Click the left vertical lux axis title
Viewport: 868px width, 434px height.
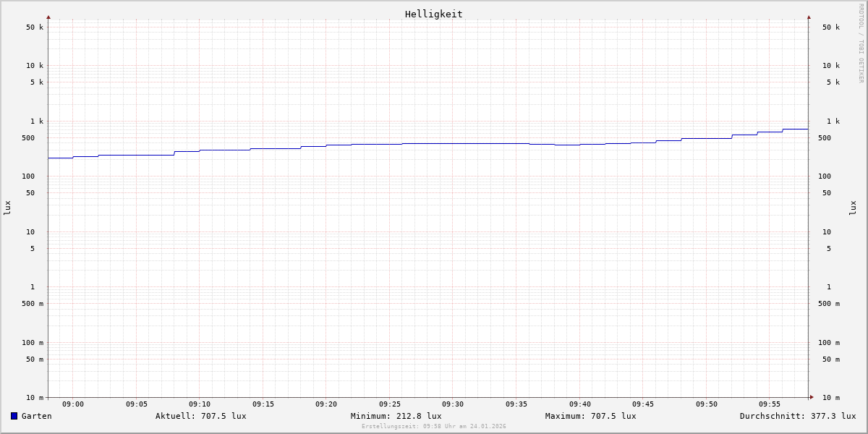7,208
